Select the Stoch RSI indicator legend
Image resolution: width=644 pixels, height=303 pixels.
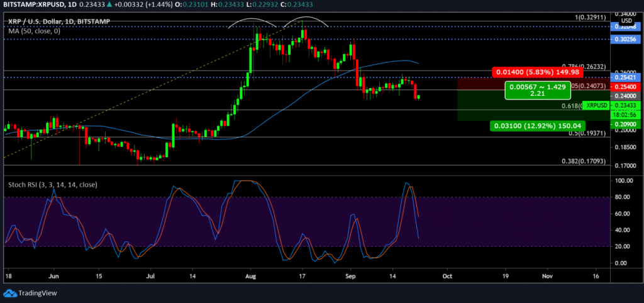coord(53,185)
